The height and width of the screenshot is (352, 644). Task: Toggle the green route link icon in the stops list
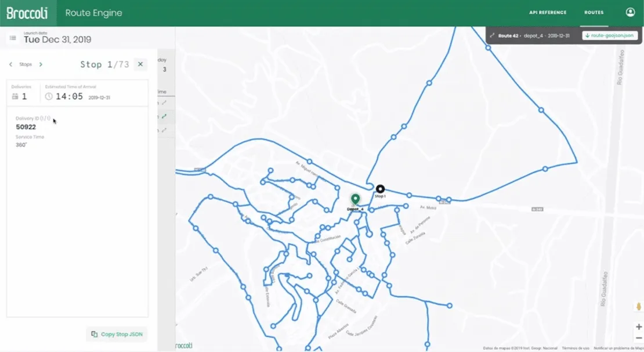(164, 116)
